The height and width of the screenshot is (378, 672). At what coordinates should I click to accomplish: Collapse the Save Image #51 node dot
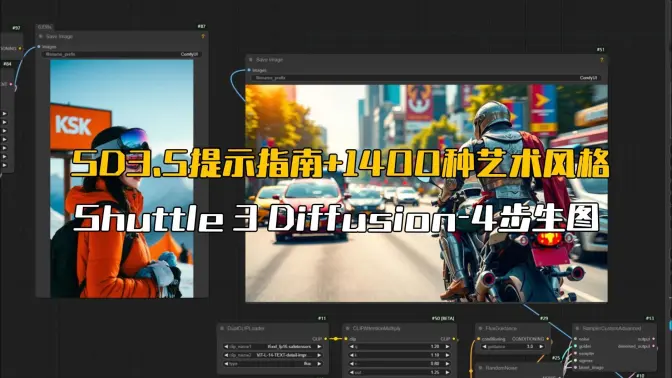tap(251, 60)
